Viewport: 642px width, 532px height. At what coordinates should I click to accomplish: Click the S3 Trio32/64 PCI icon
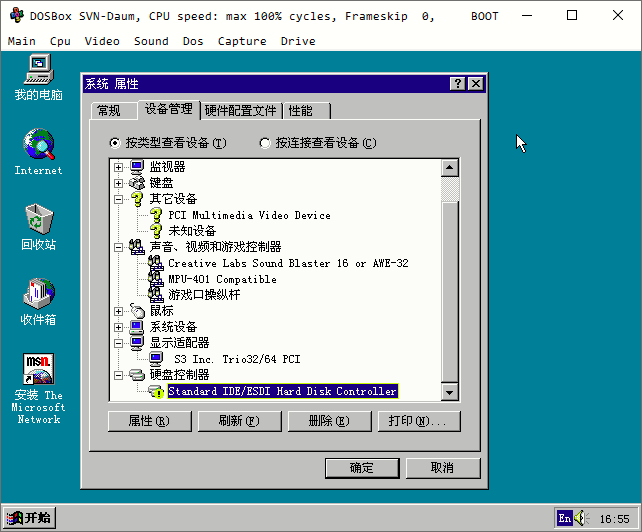(x=156, y=359)
